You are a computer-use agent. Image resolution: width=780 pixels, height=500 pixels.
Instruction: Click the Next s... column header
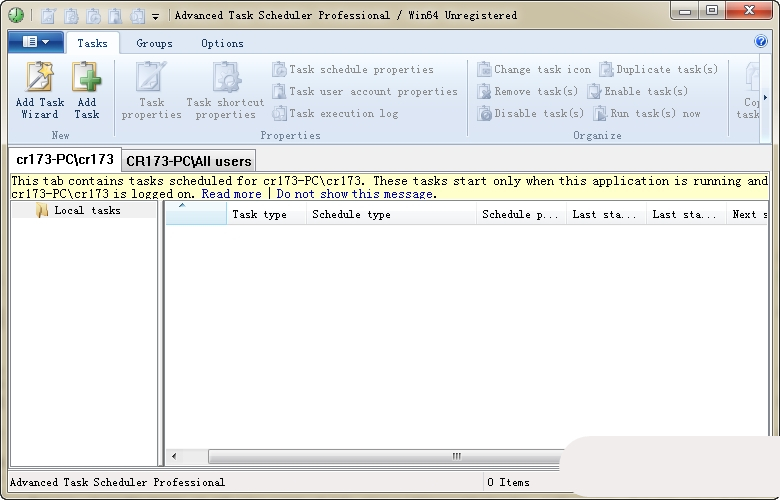click(747, 214)
